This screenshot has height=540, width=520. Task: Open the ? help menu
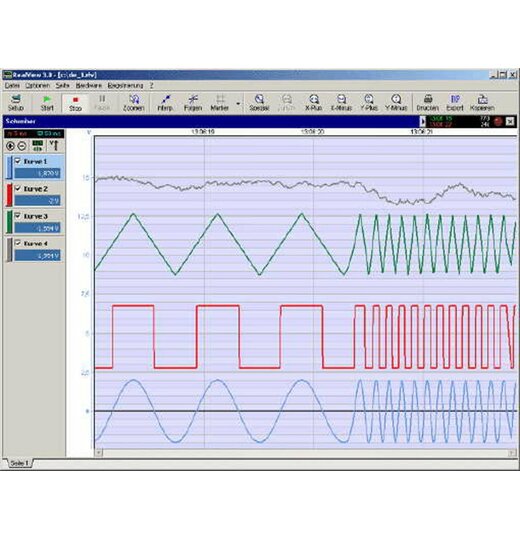(x=152, y=85)
